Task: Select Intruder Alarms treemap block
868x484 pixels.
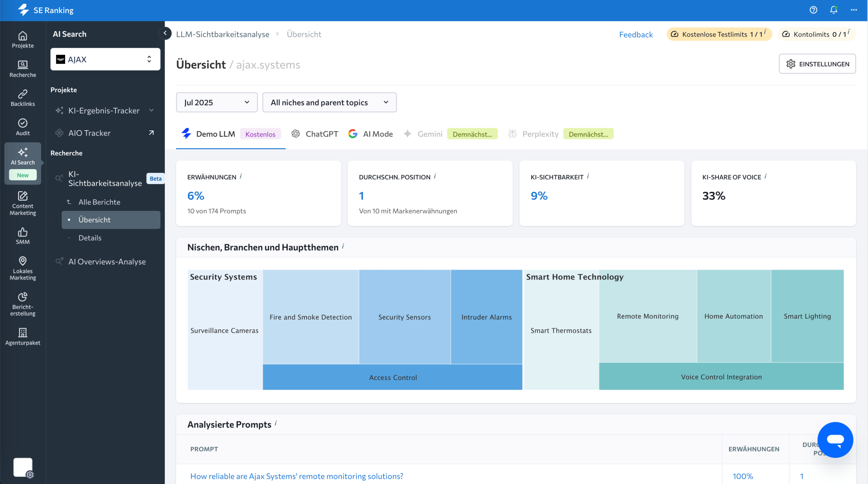Action: (x=487, y=317)
